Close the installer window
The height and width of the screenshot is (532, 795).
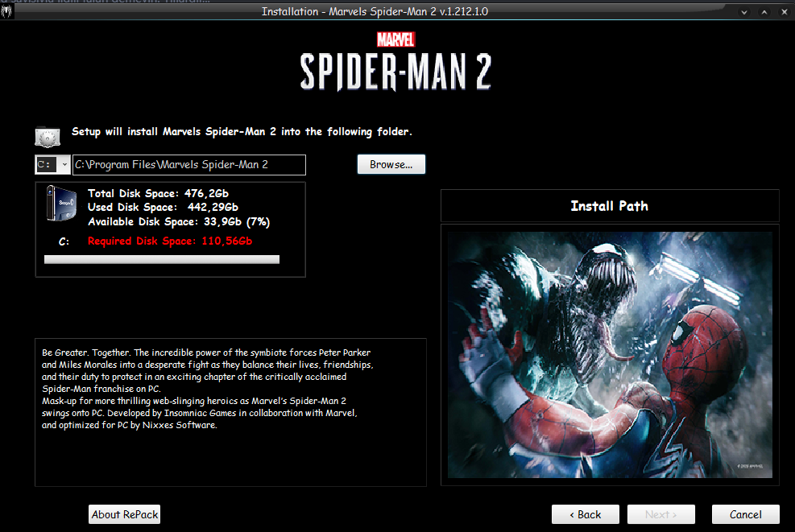coord(785,12)
